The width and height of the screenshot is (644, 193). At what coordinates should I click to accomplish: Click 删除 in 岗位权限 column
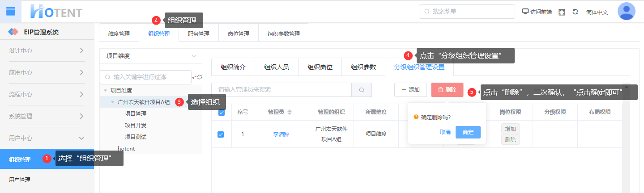pyautogui.click(x=510, y=139)
